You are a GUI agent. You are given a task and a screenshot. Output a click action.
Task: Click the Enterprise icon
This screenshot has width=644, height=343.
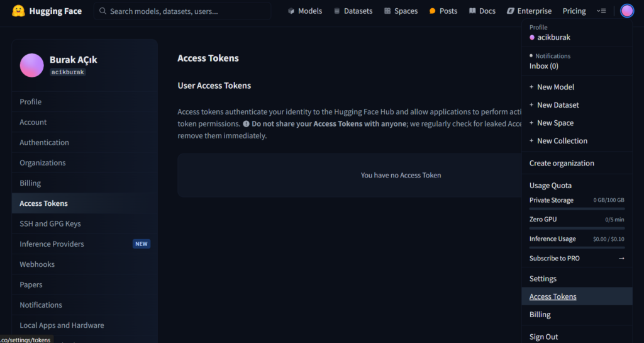511,11
